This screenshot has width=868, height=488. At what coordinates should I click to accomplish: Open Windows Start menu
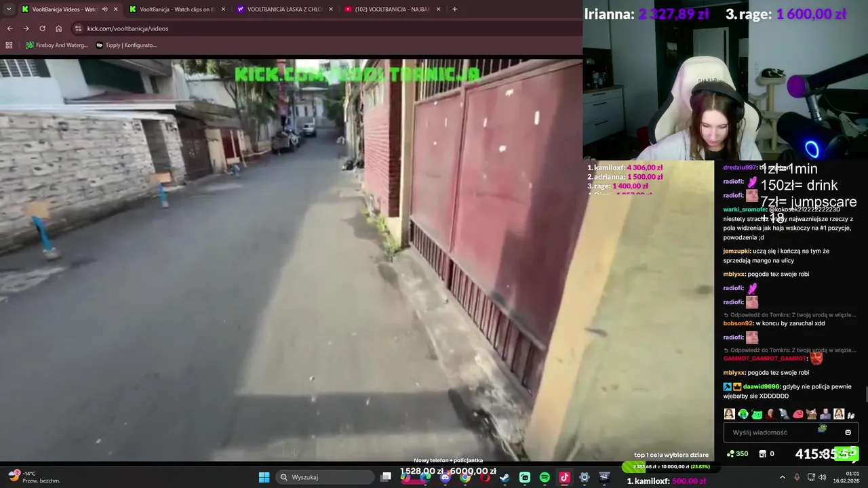pos(264,477)
